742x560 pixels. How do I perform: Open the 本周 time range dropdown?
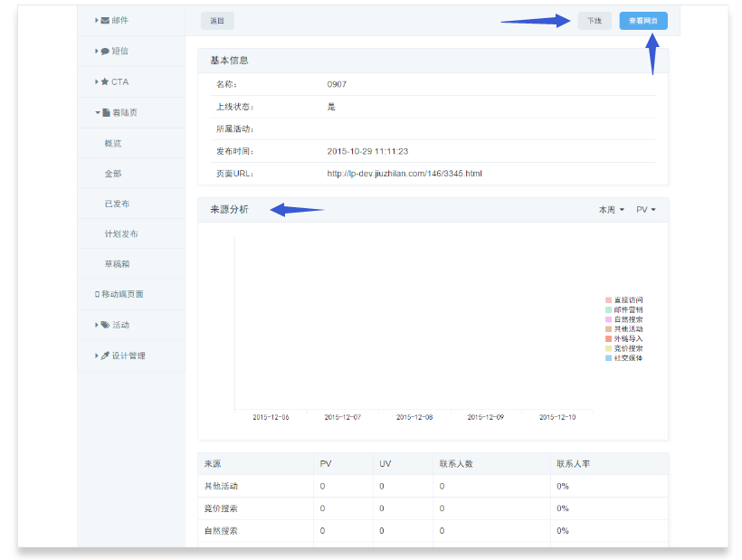click(x=611, y=210)
